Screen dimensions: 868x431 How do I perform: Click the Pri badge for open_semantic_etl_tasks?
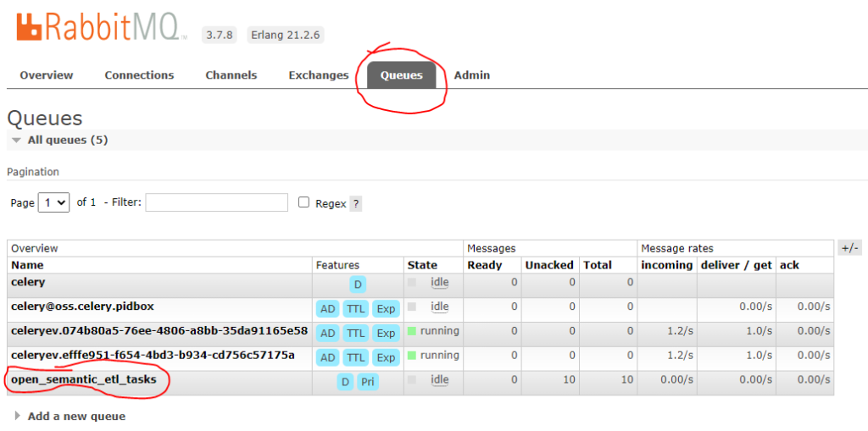tap(367, 382)
